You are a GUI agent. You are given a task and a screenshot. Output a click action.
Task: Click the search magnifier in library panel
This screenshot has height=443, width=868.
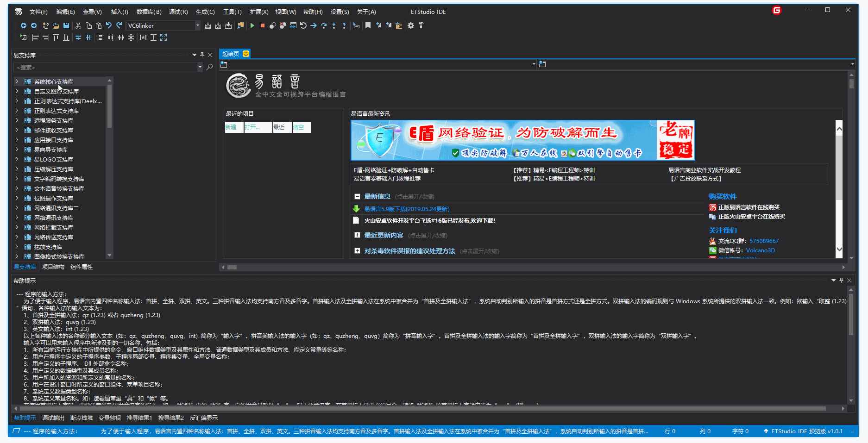pos(209,67)
